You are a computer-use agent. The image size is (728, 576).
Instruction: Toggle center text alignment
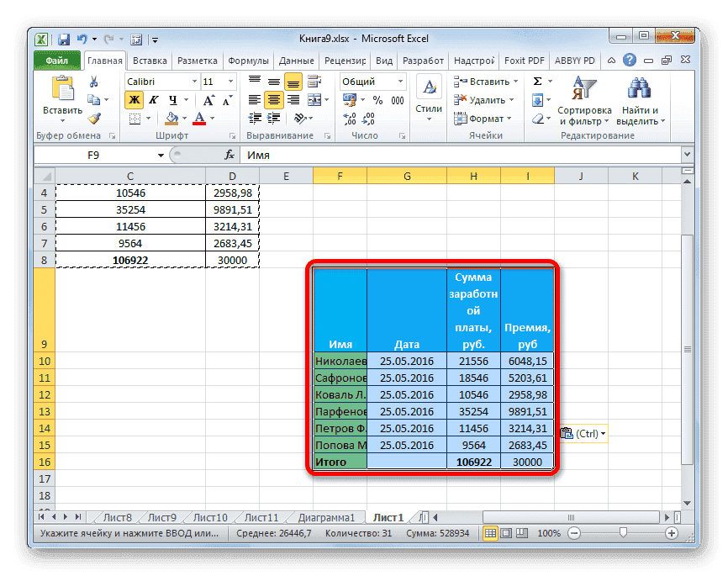pos(274,100)
